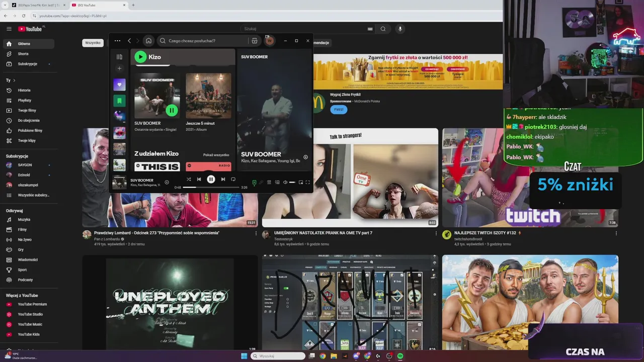644x362 pixels.
Task: Open Polubione filmy in sidebar
Action: (29, 130)
